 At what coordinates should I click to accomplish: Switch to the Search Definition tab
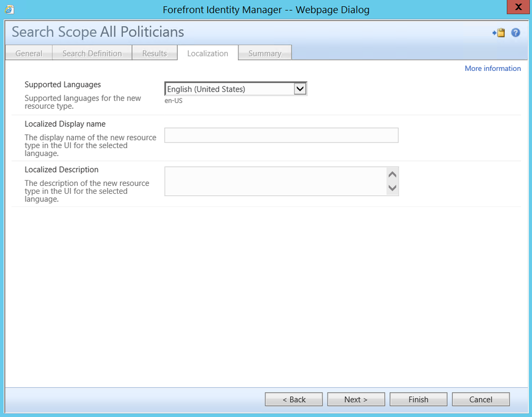coord(92,53)
